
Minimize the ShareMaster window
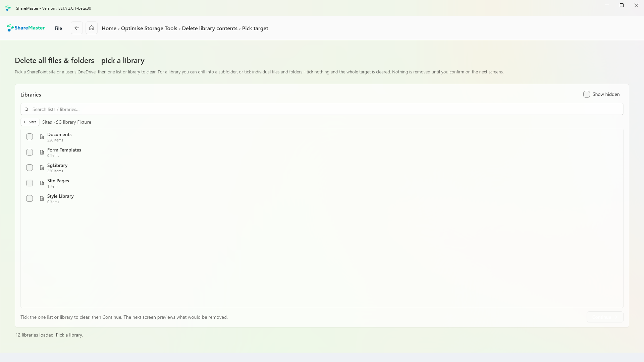click(x=607, y=5)
